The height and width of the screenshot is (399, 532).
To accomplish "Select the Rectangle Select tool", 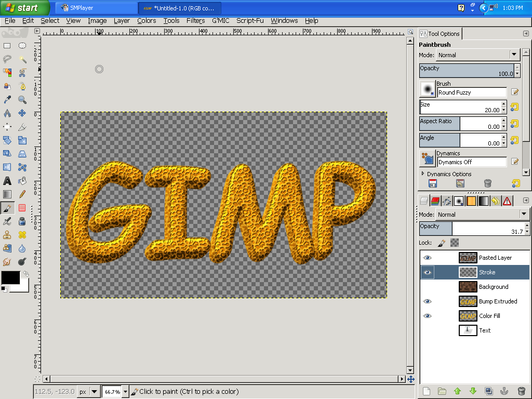I will (x=7, y=46).
